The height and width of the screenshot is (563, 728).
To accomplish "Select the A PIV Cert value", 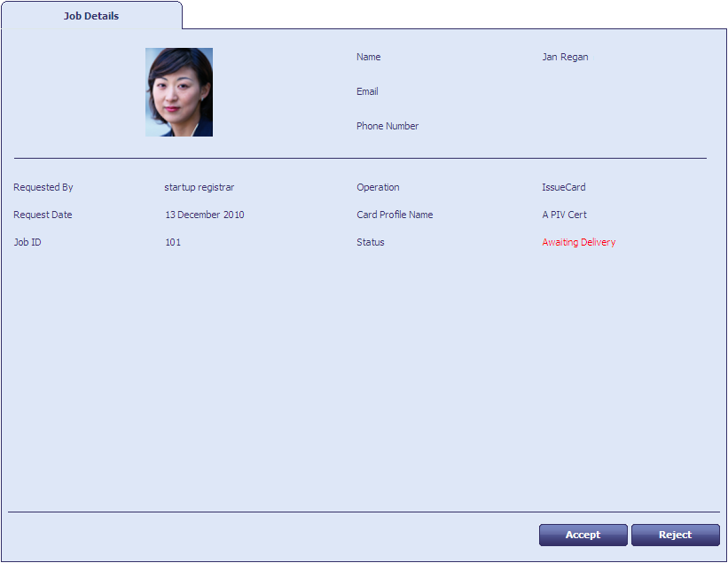I will [564, 215].
